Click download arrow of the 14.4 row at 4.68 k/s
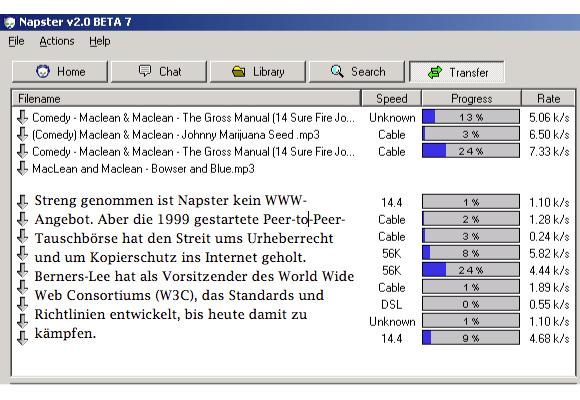 pos(22,338)
